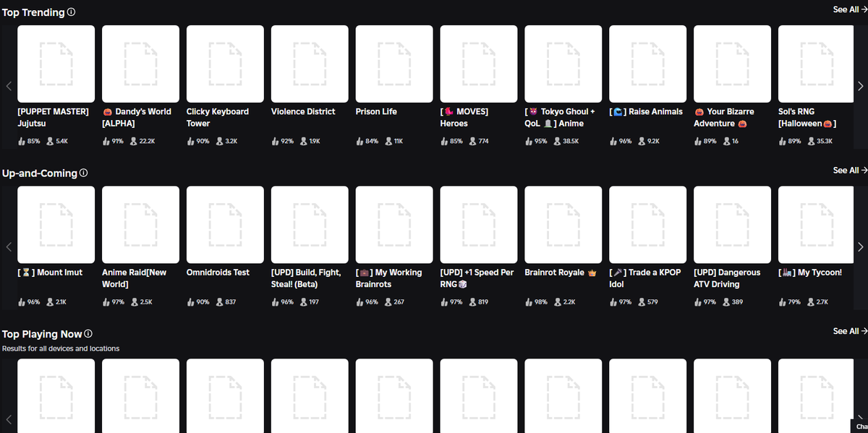Click "Results for all devices and locations" text
Screen dimensions: 868x433
(61, 348)
